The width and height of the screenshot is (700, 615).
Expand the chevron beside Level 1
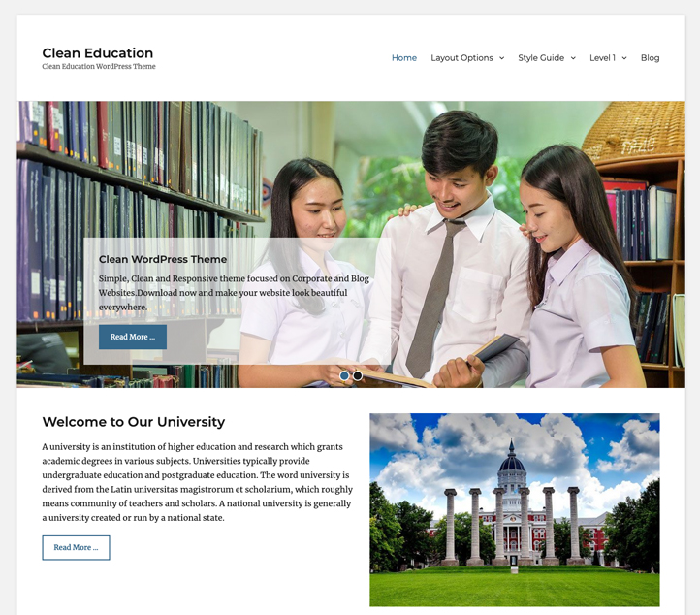624,58
